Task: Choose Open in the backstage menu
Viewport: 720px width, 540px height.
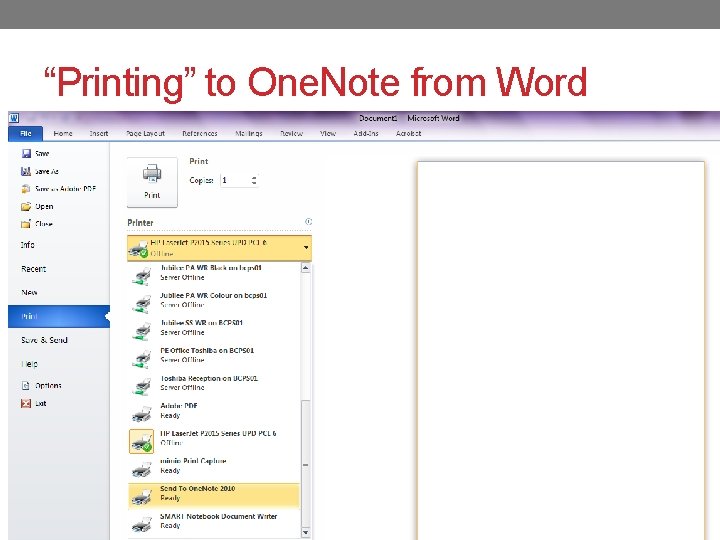Action: [44, 206]
